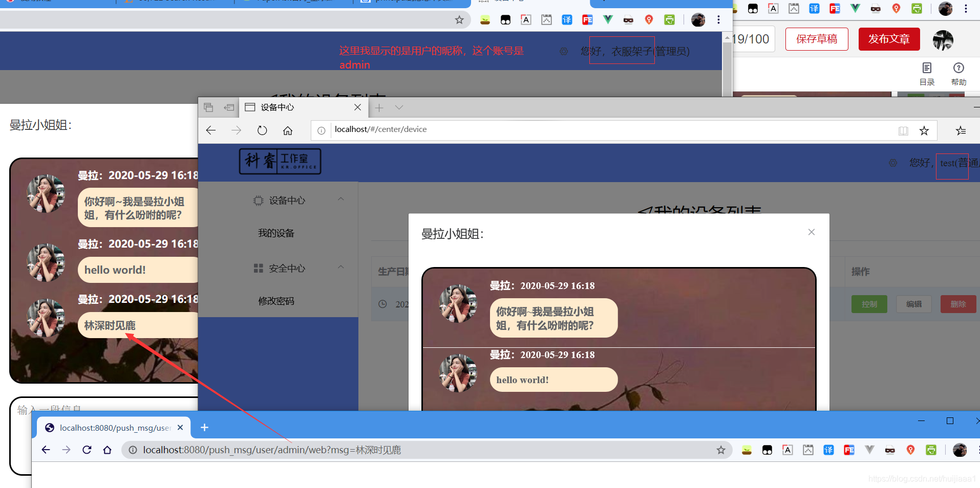Click the clock icon beside the production date
Viewport: 980px width, 488px height.
pos(382,304)
